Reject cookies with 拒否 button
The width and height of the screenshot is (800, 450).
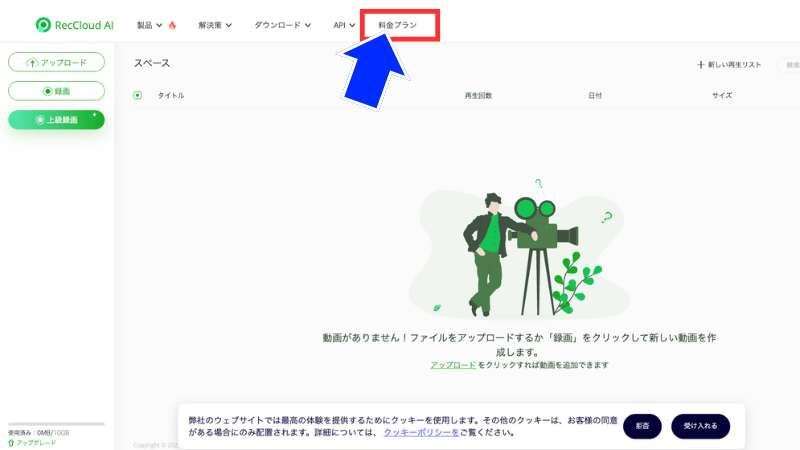(642, 426)
